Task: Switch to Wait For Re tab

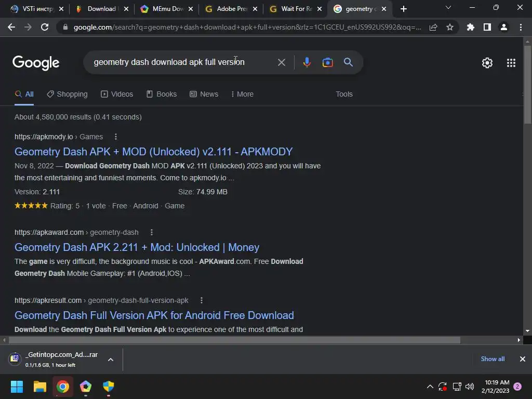Action: [x=296, y=9]
